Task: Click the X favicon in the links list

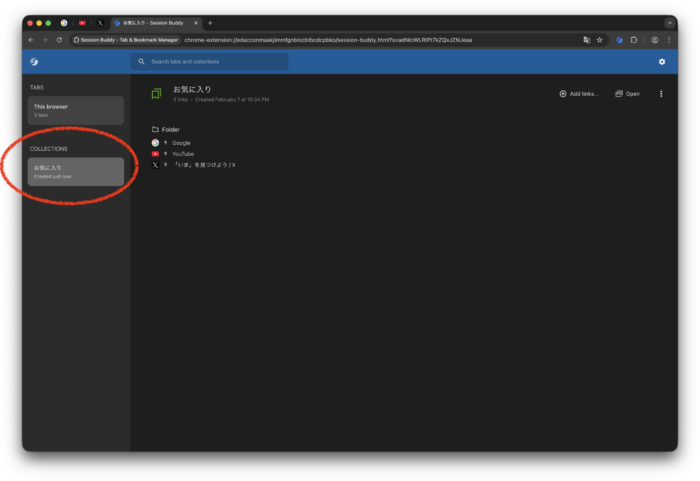Action: click(155, 165)
